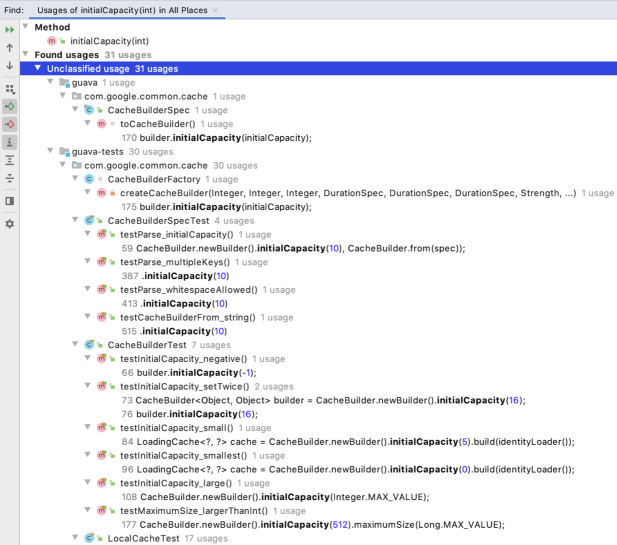The height and width of the screenshot is (545, 617).
Task: Select the Usages of initialCapacity(int) tab
Action: pyautogui.click(x=122, y=10)
